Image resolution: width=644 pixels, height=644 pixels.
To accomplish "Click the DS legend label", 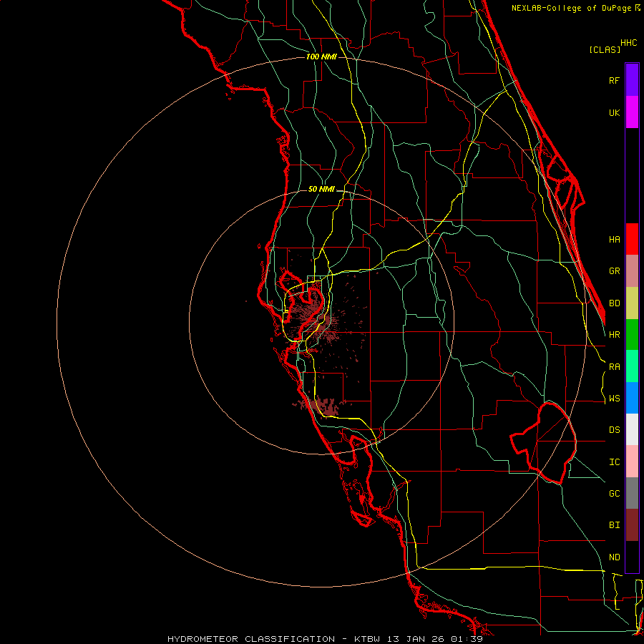I will click(x=614, y=429).
